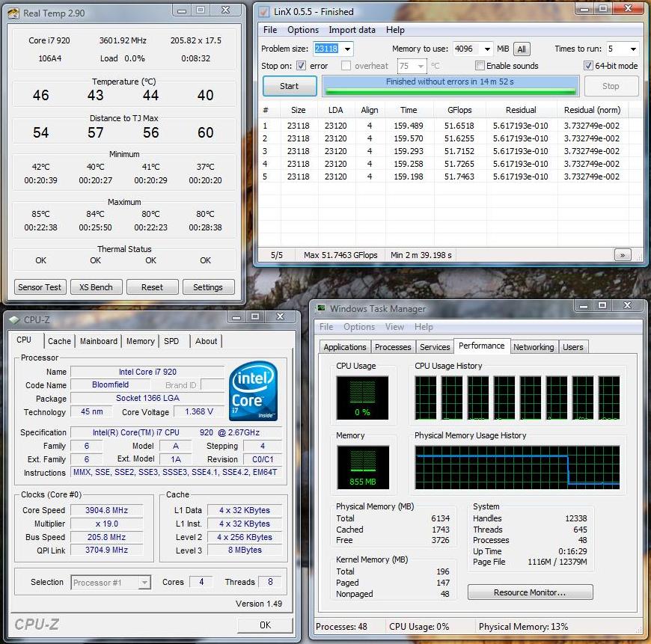Open the LinX File menu

click(x=270, y=30)
